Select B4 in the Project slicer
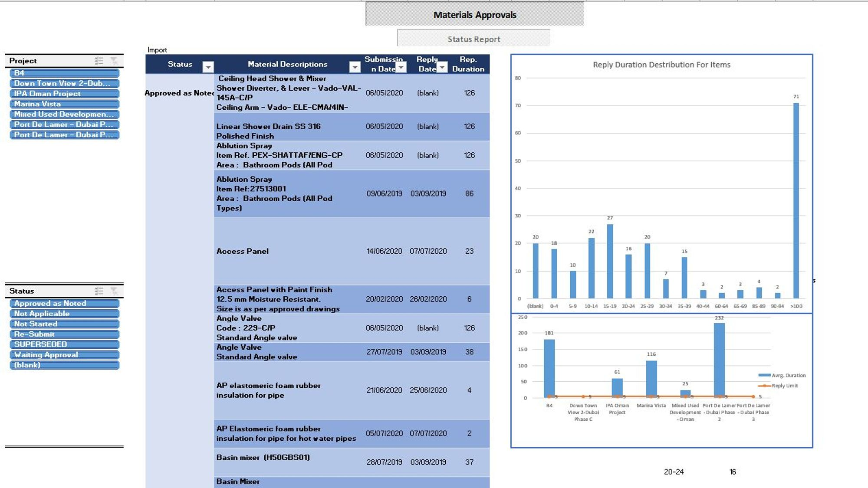Viewport: 868px width, 488px height. tap(64, 73)
